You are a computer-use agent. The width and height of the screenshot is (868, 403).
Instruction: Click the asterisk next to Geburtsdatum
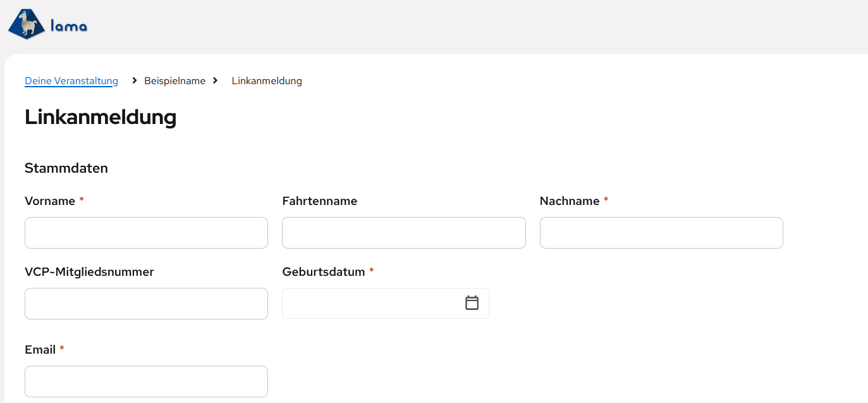click(371, 271)
